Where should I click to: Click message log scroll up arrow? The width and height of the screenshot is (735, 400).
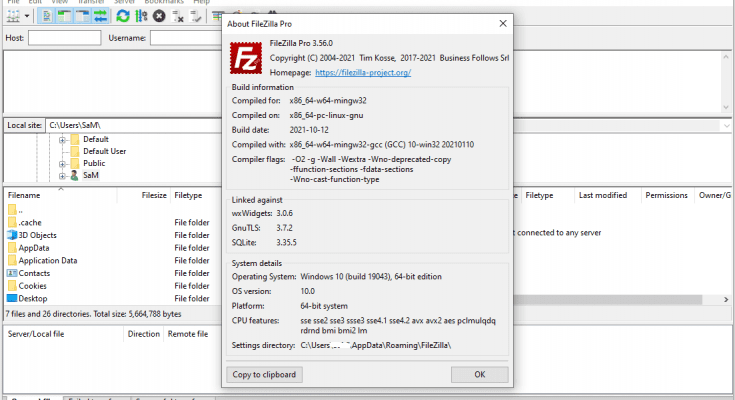click(726, 57)
